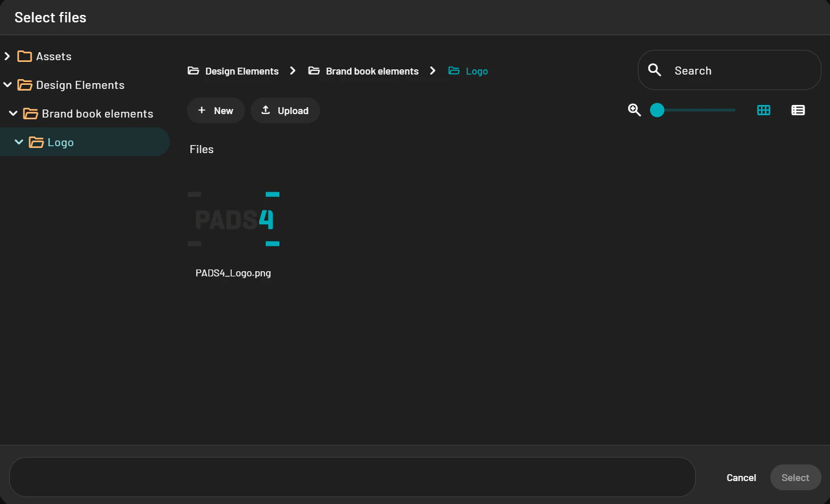Click the folder icon in Logo breadcrumb
Image resolution: width=830 pixels, height=504 pixels.
tap(454, 71)
